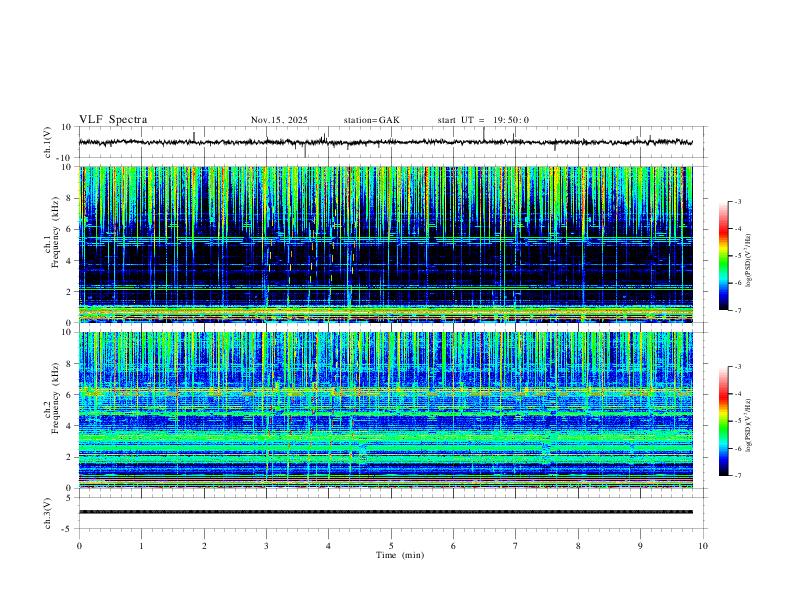
Task: Click the "VLF Spectra" title text
Action: [113, 120]
